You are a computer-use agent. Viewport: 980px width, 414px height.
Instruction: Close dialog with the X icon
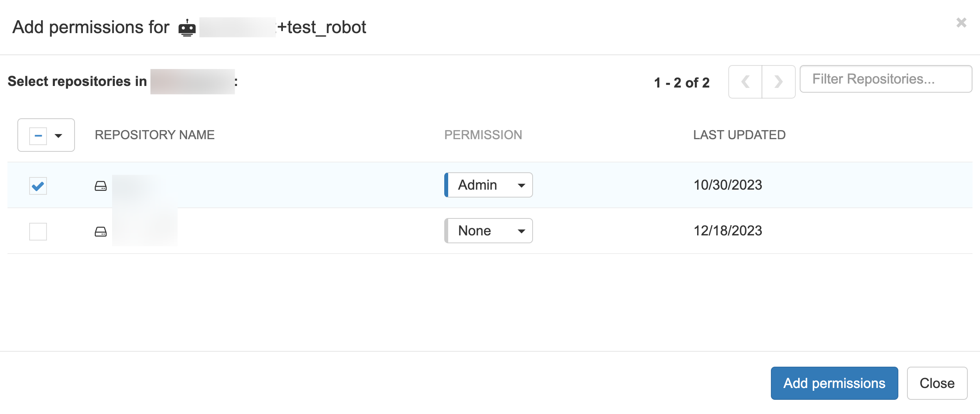[961, 23]
